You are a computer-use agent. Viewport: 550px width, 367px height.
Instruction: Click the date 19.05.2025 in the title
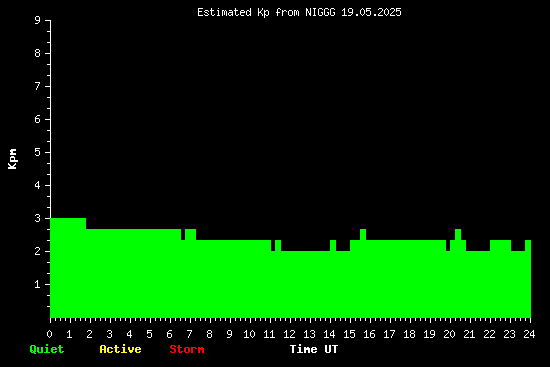click(371, 13)
